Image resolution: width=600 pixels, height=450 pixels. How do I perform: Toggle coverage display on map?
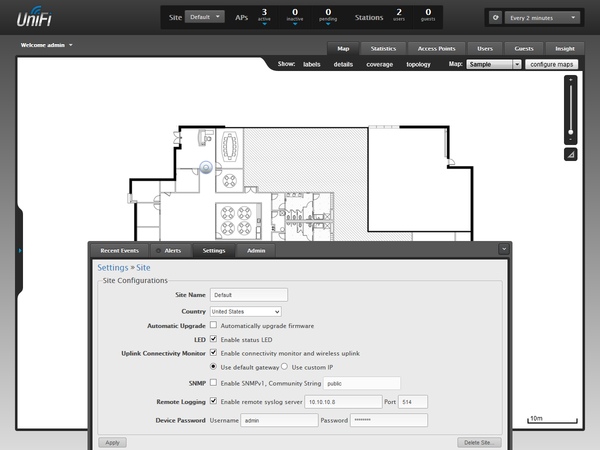click(x=380, y=64)
